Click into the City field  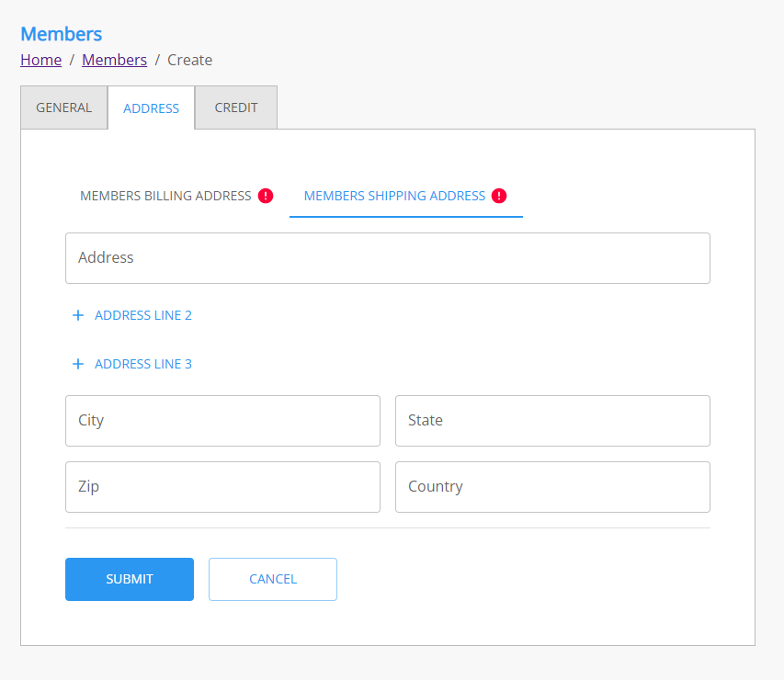222,421
